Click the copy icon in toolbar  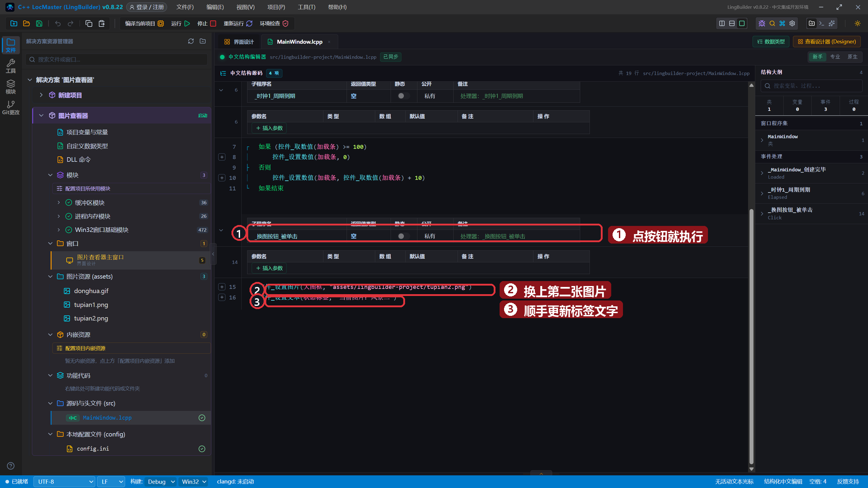(x=89, y=23)
